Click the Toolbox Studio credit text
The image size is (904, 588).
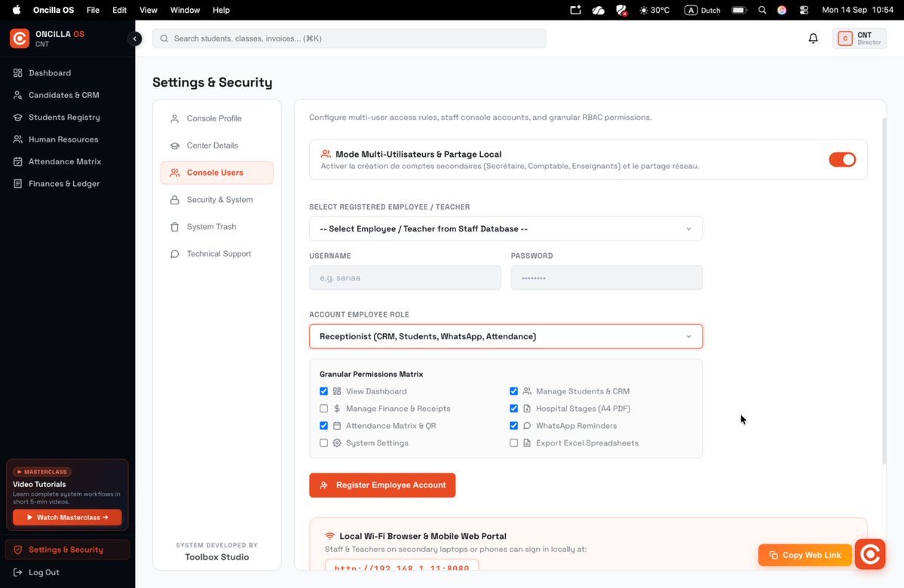click(x=217, y=557)
